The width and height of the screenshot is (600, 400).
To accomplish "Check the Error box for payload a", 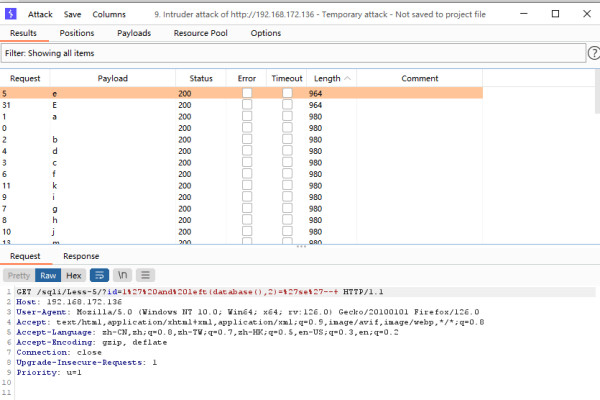I will pos(247,116).
